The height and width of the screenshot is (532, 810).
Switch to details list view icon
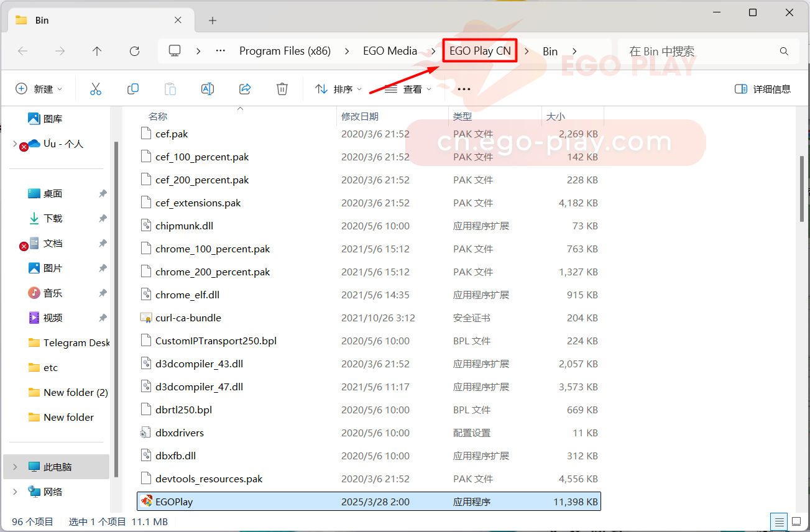tap(778, 521)
